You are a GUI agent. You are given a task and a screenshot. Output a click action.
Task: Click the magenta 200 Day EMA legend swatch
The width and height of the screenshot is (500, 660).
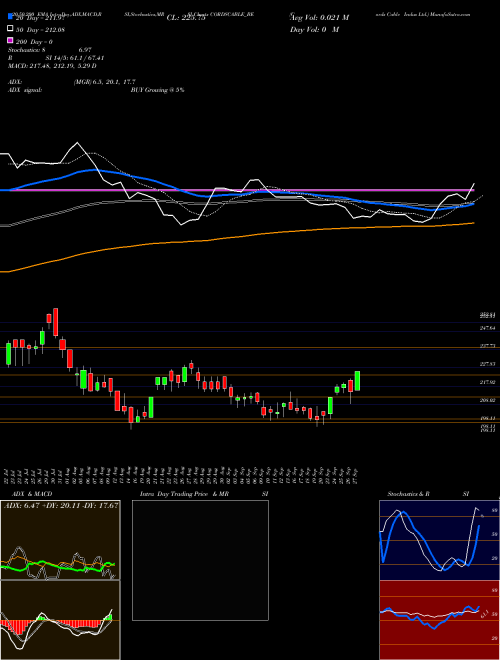pos(10,41)
